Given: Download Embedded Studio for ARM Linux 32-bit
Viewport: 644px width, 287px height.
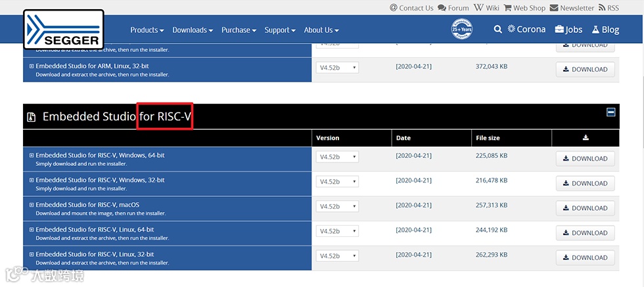Looking at the screenshot, I should coord(586,70).
